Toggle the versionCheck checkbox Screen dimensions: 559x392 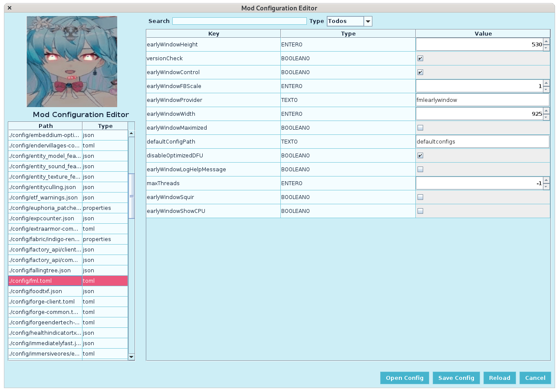pos(420,59)
